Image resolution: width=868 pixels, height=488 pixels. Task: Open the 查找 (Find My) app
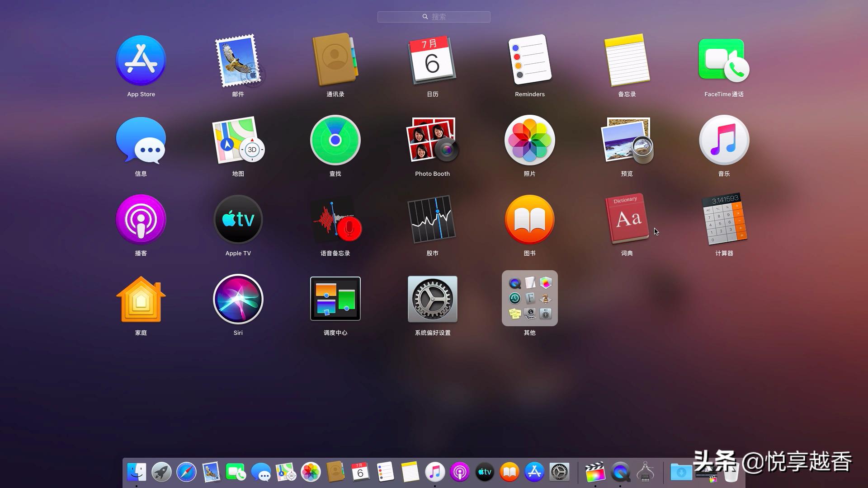pos(335,140)
